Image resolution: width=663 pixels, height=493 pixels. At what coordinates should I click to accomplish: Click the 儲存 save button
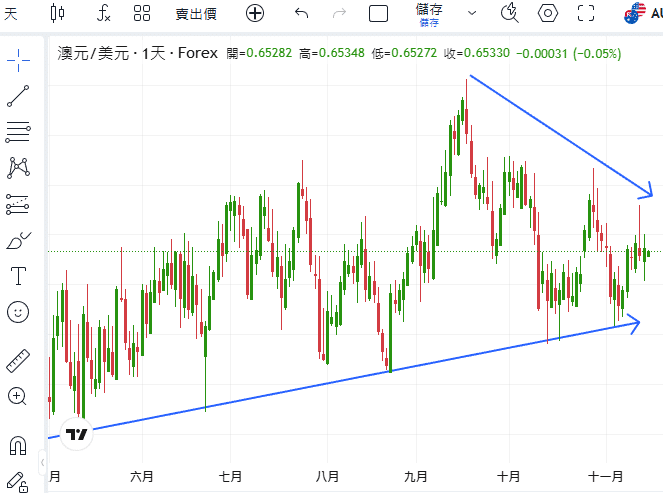[x=429, y=14]
